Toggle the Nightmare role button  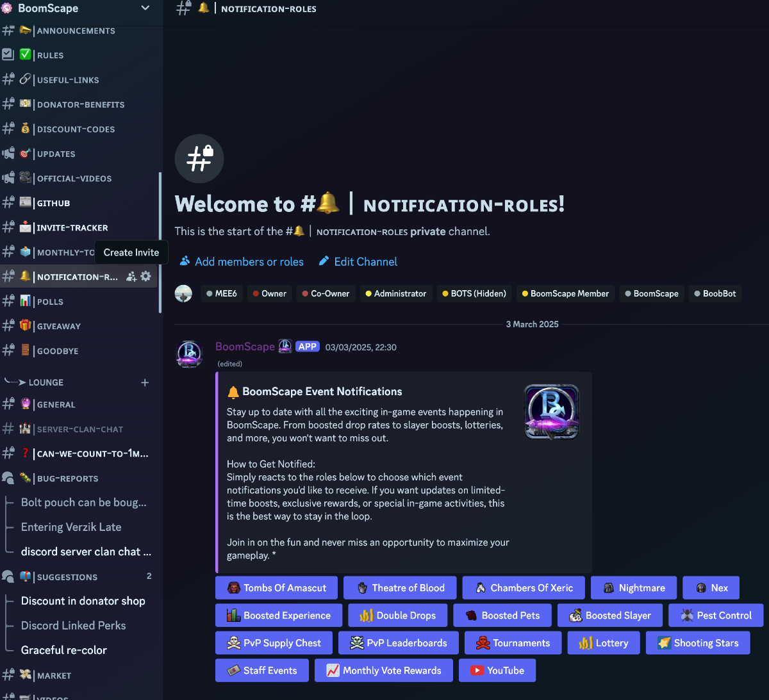coord(634,588)
